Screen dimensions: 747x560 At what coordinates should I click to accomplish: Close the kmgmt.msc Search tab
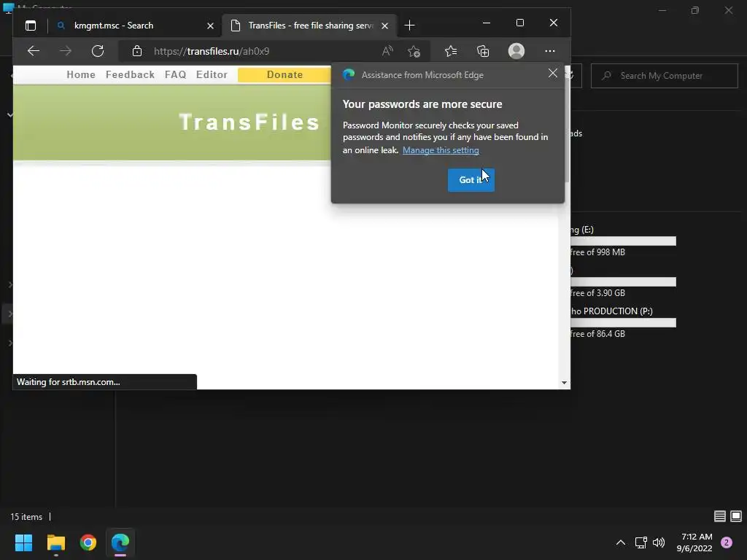211,26
